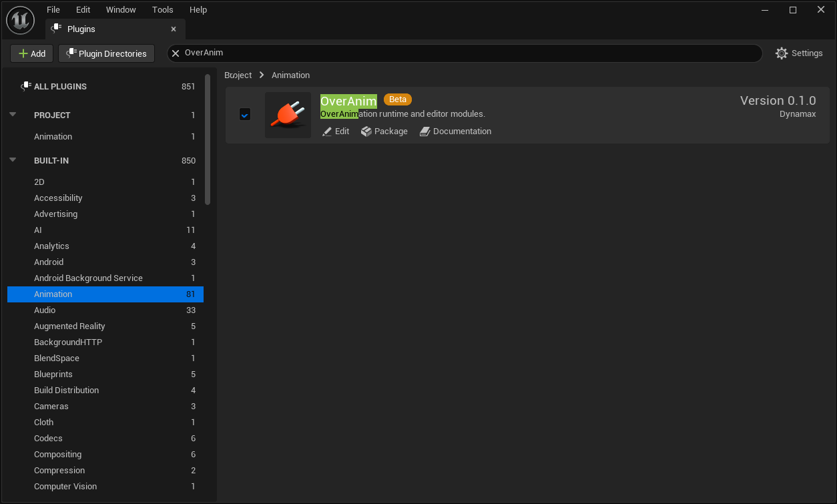Select the Compositing category
Image resolution: width=837 pixels, height=504 pixels.
(105, 454)
